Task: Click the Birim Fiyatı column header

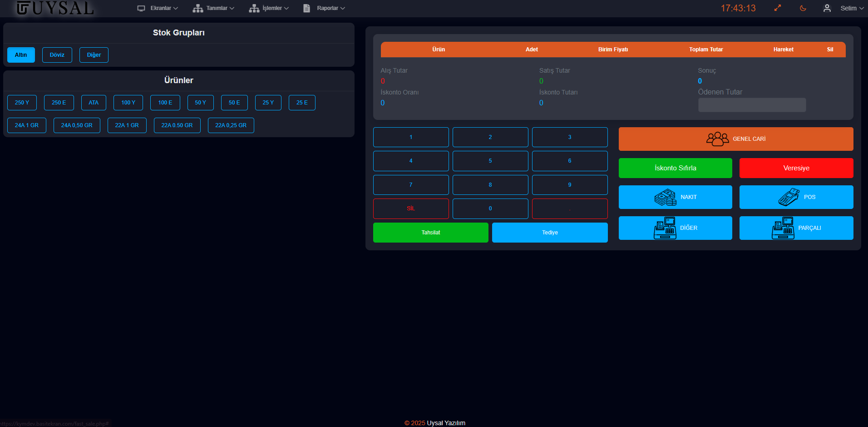Action: pos(613,50)
